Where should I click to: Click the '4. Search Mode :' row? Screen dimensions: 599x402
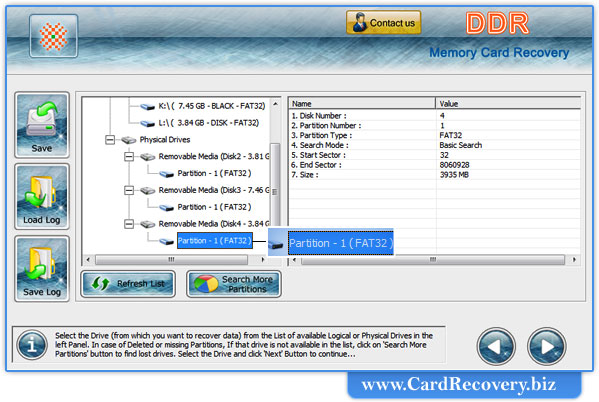pyautogui.click(x=435, y=145)
